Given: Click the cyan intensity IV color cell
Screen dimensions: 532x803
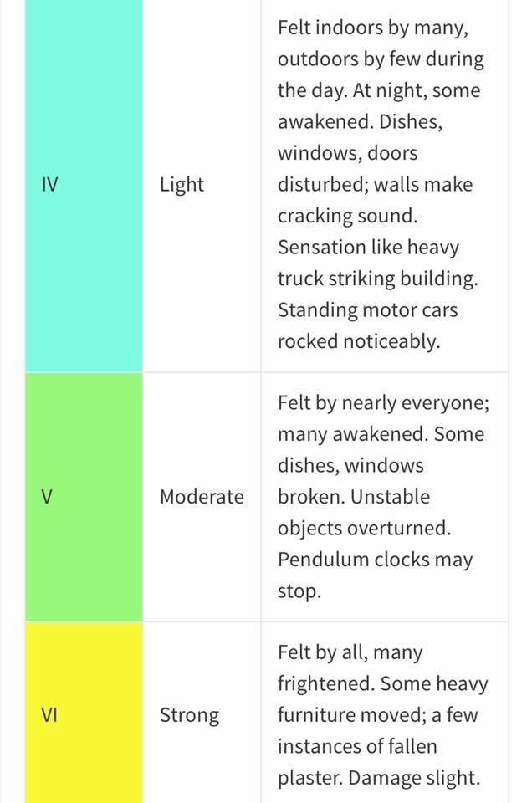Looking at the screenshot, I should [84, 186].
